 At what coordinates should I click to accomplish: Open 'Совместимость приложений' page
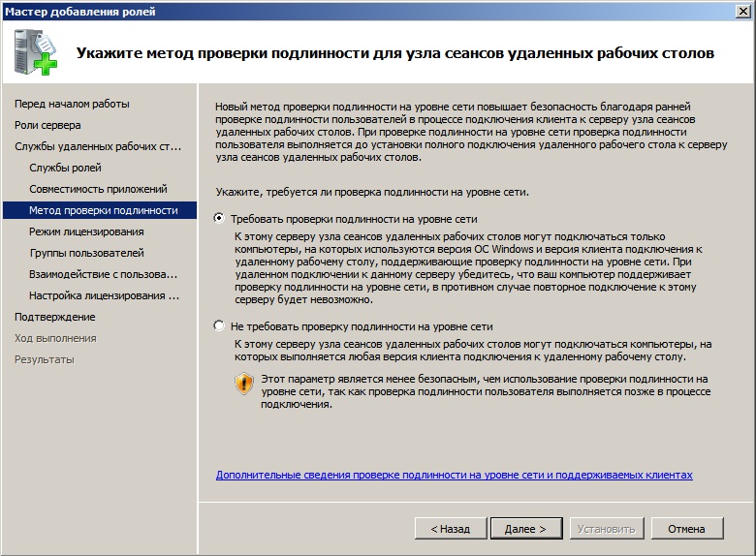tap(98, 189)
